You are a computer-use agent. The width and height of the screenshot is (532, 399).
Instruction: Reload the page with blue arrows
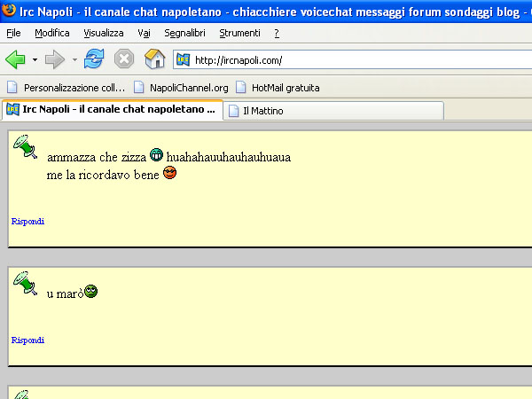[94, 59]
